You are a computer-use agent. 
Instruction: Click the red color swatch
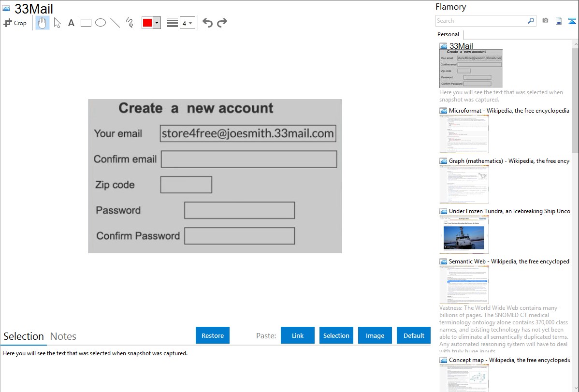pyautogui.click(x=147, y=23)
